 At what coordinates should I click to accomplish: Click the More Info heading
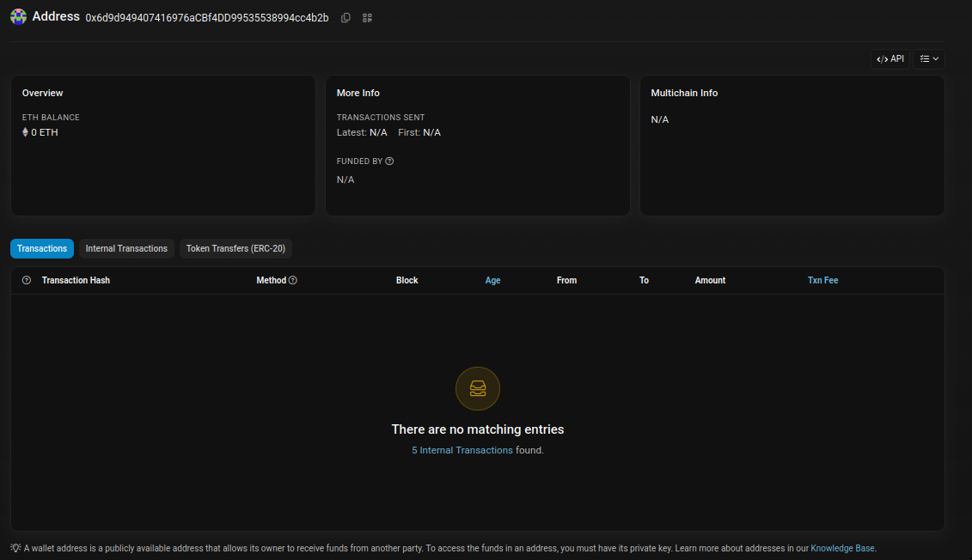[358, 93]
